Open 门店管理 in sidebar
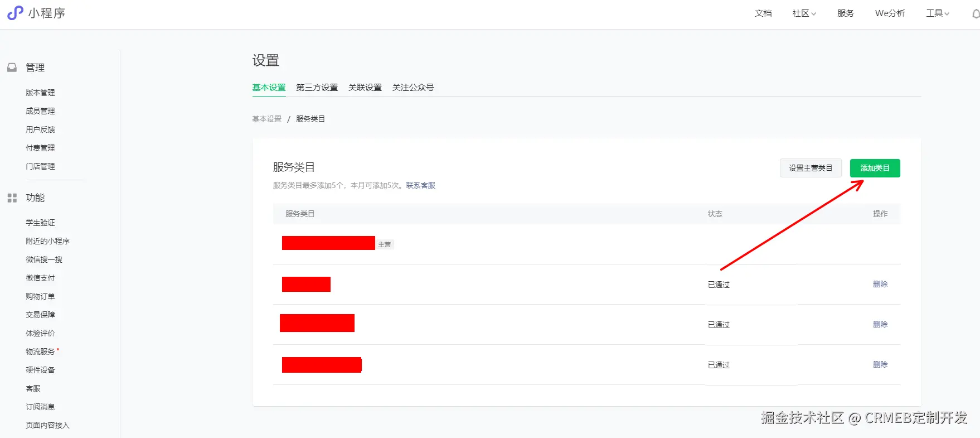 point(40,166)
